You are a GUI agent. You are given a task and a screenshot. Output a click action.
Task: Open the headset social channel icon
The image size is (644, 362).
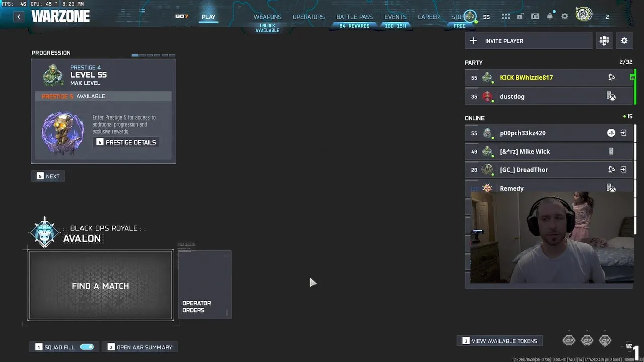[x=535, y=17]
